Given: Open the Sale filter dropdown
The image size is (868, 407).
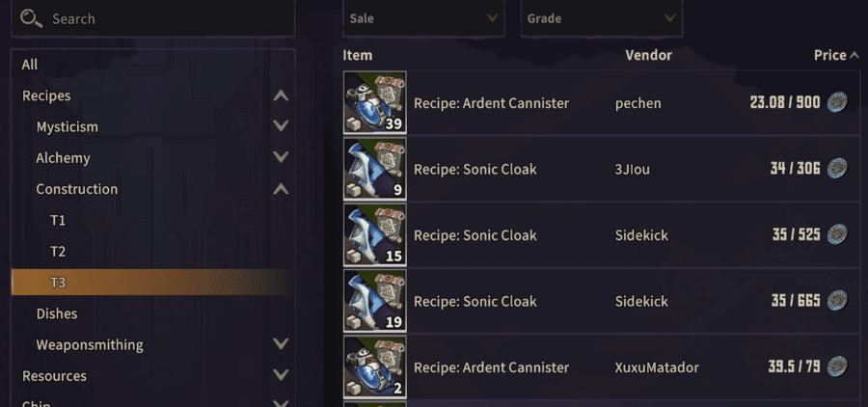Looking at the screenshot, I should point(424,18).
